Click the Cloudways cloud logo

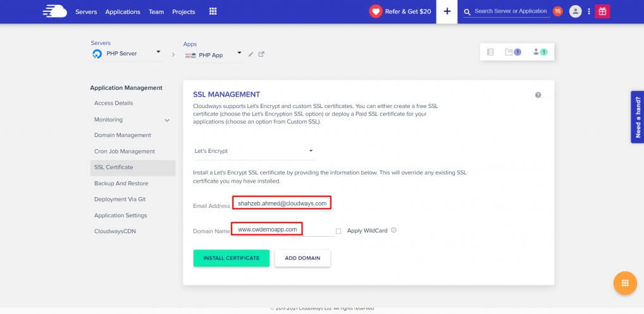click(54, 11)
